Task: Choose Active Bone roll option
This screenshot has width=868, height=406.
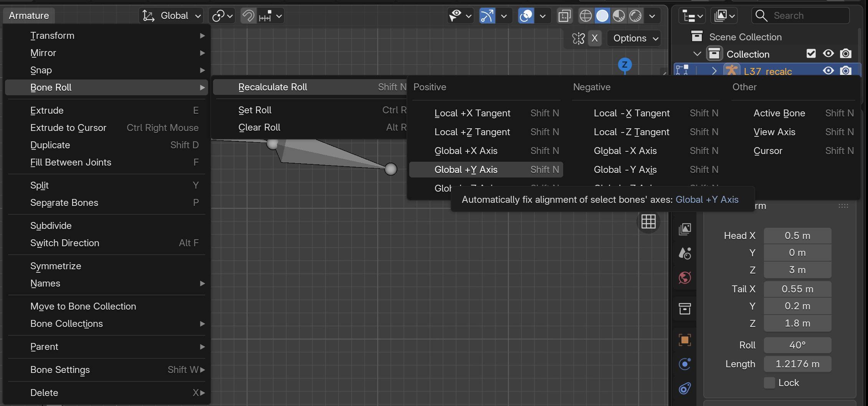Action: 794,113
